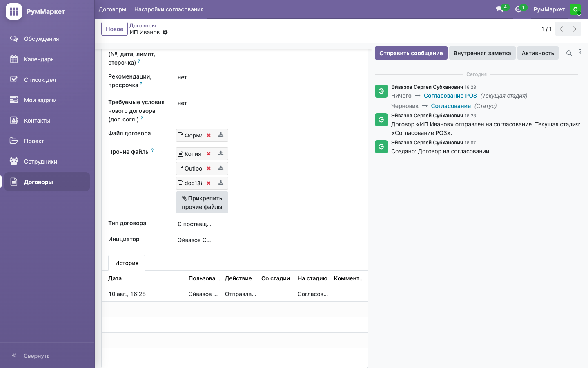Remove the Форма contract file
Image resolution: width=588 pixels, height=368 pixels.
pyautogui.click(x=209, y=135)
